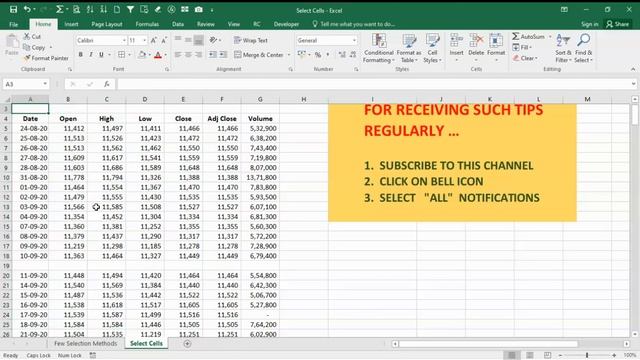
Task: Click the Filter funnel icon in Quick Access toolbar
Action: [130, 9]
